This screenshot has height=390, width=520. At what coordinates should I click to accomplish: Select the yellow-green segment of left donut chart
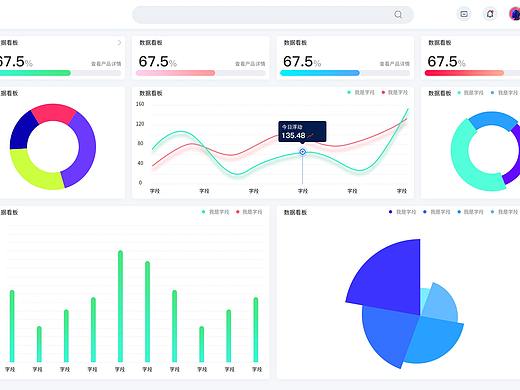pyautogui.click(x=33, y=171)
